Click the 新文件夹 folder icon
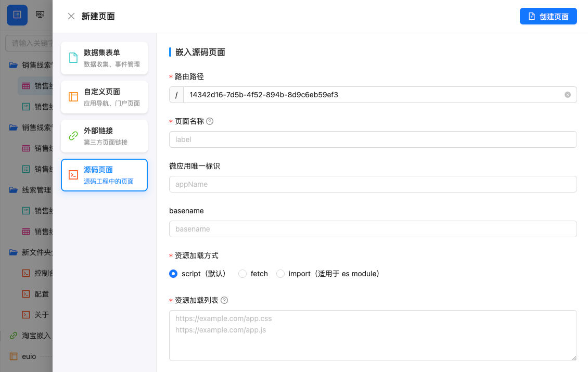This screenshot has width=588, height=372. pyautogui.click(x=14, y=252)
